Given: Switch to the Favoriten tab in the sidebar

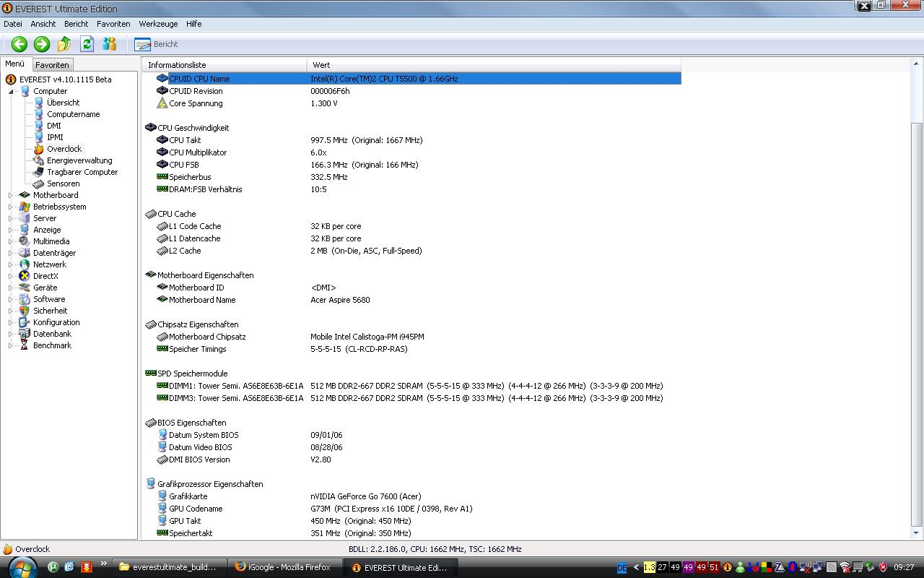Looking at the screenshot, I should pos(52,65).
